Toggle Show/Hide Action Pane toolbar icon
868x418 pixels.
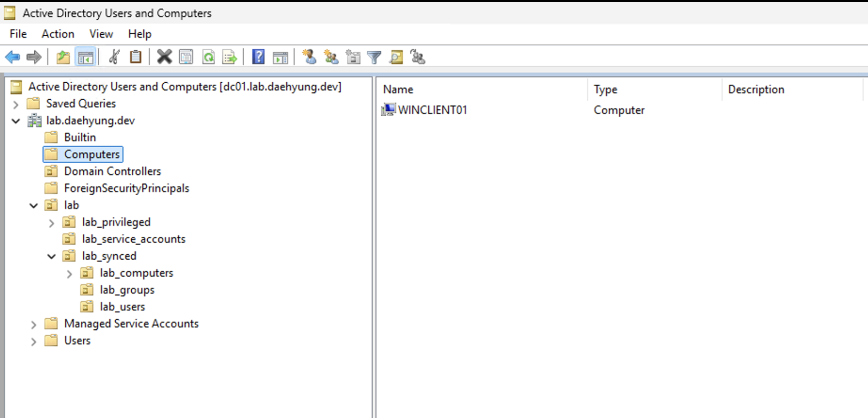pos(280,57)
